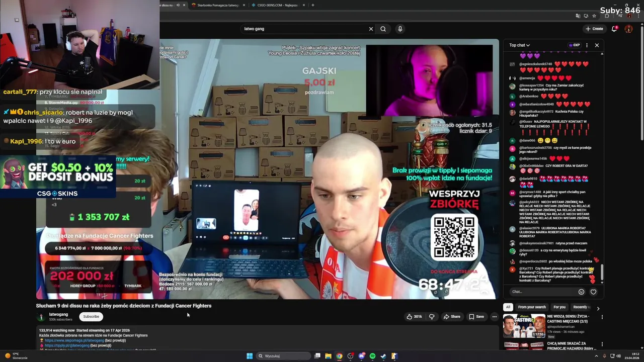Clear the YouTube search box with X
Screen dimensions: 644x362
(x=371, y=29)
